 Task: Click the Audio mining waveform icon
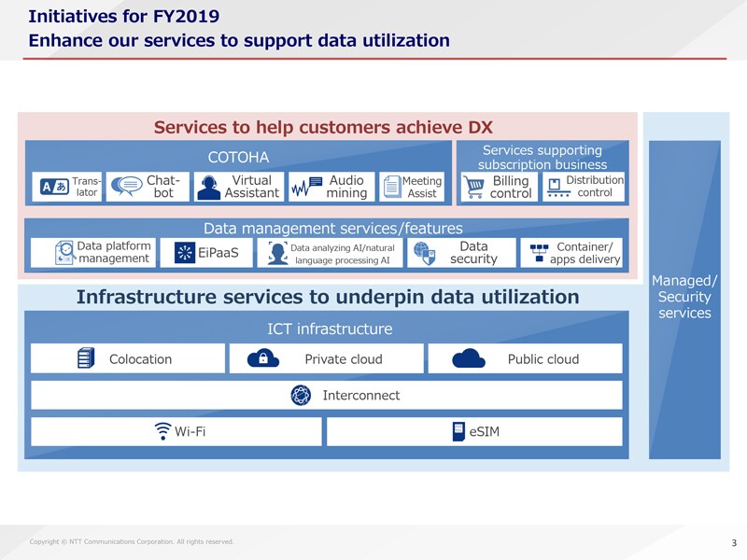click(307, 187)
